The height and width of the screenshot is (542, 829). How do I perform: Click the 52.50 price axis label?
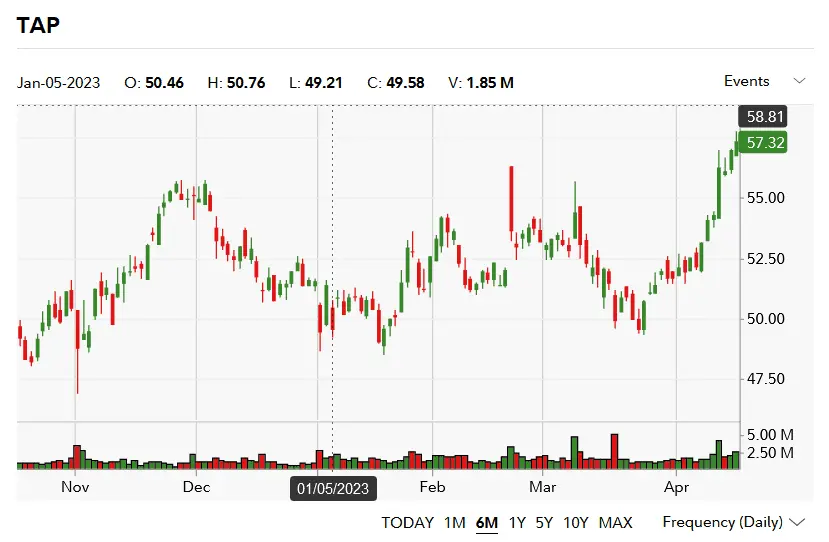click(766, 259)
